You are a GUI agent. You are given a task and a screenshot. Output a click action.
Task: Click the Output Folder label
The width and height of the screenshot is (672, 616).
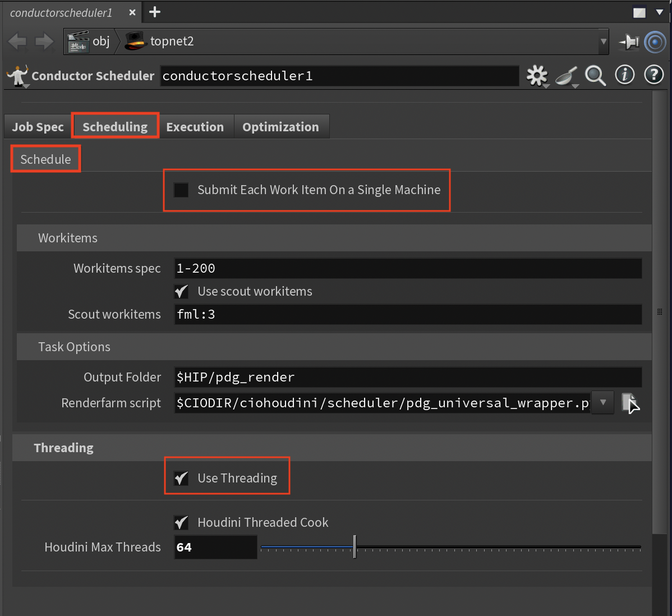click(122, 377)
